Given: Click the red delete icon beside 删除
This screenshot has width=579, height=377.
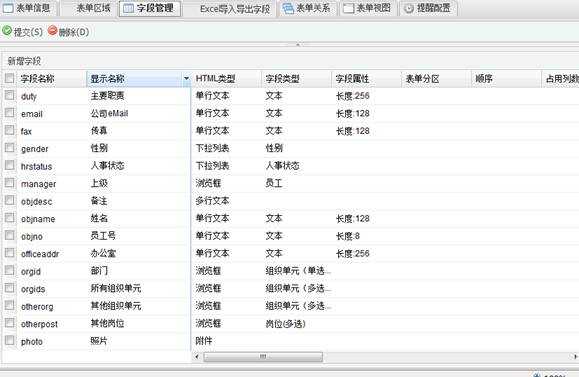Looking at the screenshot, I should tap(53, 31).
